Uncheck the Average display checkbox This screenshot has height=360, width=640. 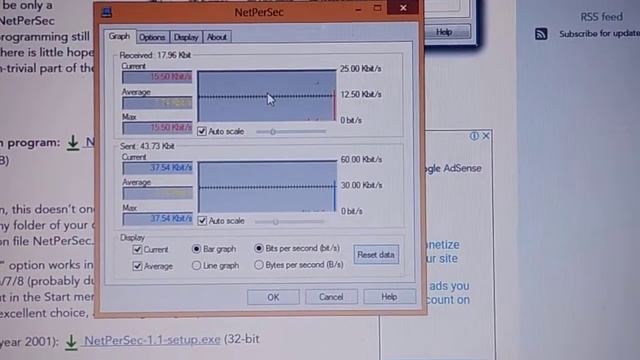(137, 266)
